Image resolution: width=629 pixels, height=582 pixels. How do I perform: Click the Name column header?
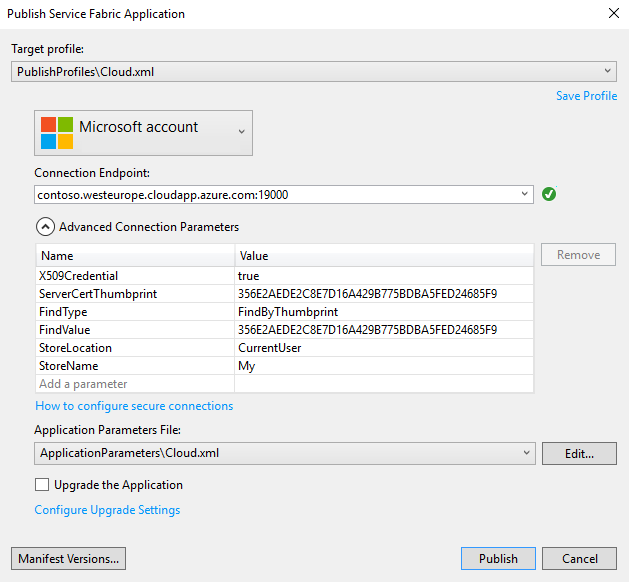pyautogui.click(x=135, y=256)
